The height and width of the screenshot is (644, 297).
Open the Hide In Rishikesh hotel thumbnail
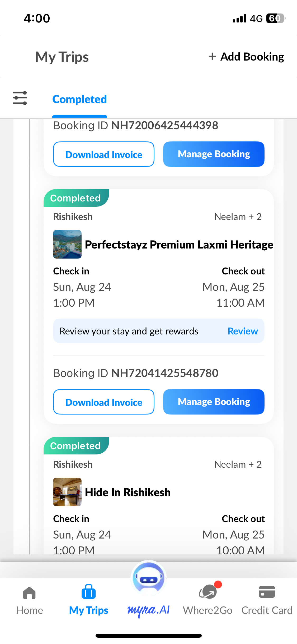click(x=67, y=492)
